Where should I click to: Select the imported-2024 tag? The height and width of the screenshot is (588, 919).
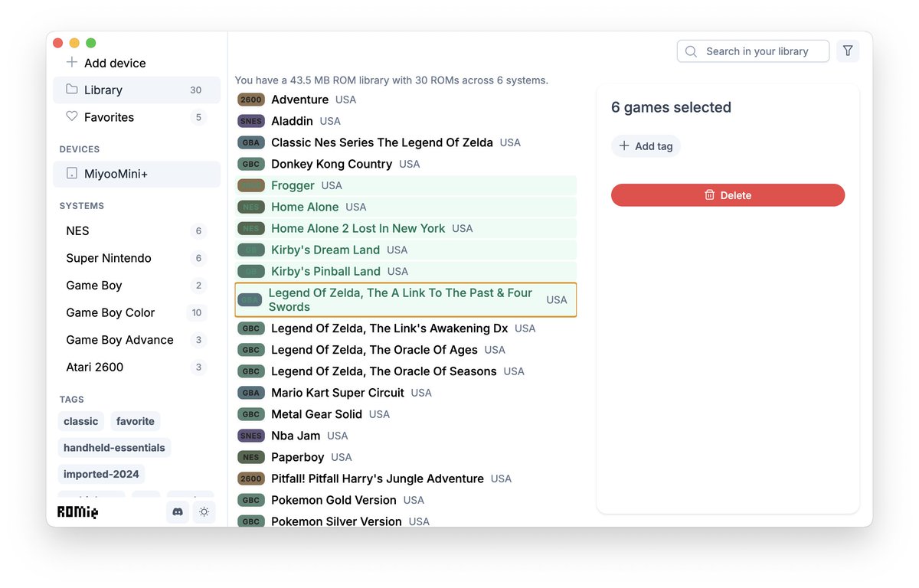tap(101, 474)
